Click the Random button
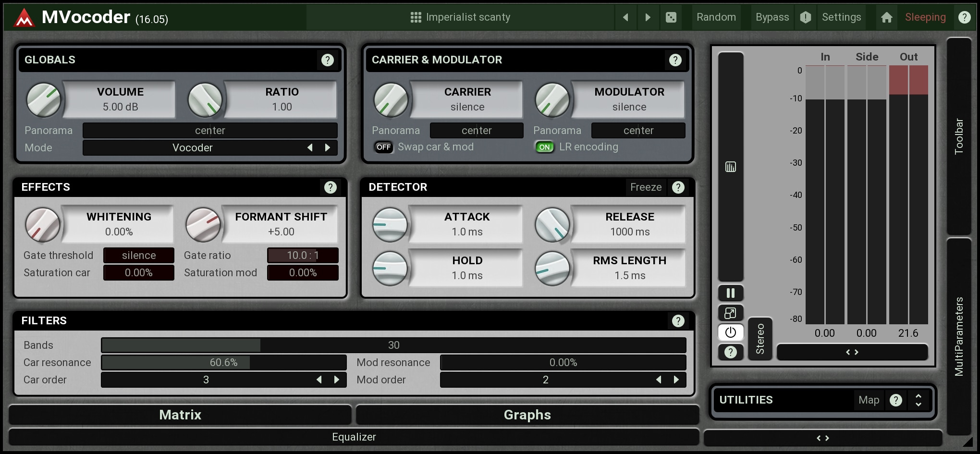 coord(716,17)
